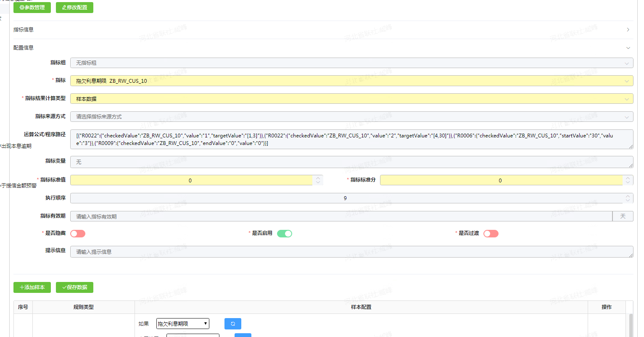The width and height of the screenshot is (644, 337).
Task: Click the 修改配置 button
Action: [x=74, y=8]
